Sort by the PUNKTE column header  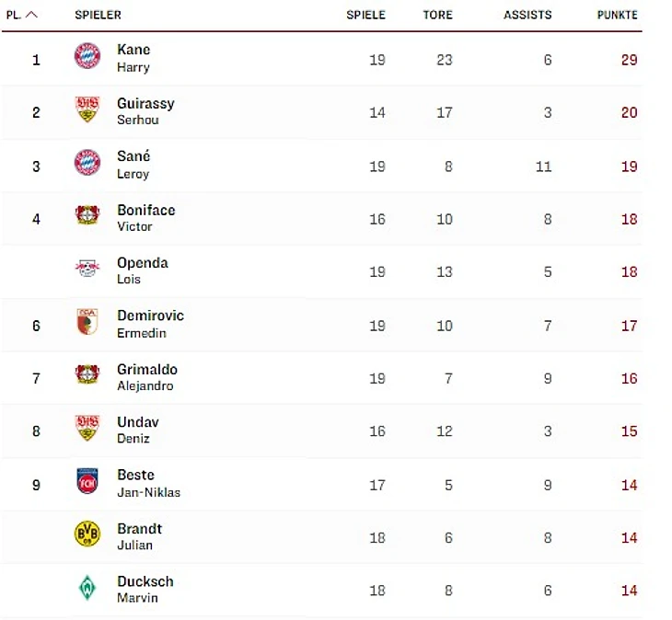point(617,16)
